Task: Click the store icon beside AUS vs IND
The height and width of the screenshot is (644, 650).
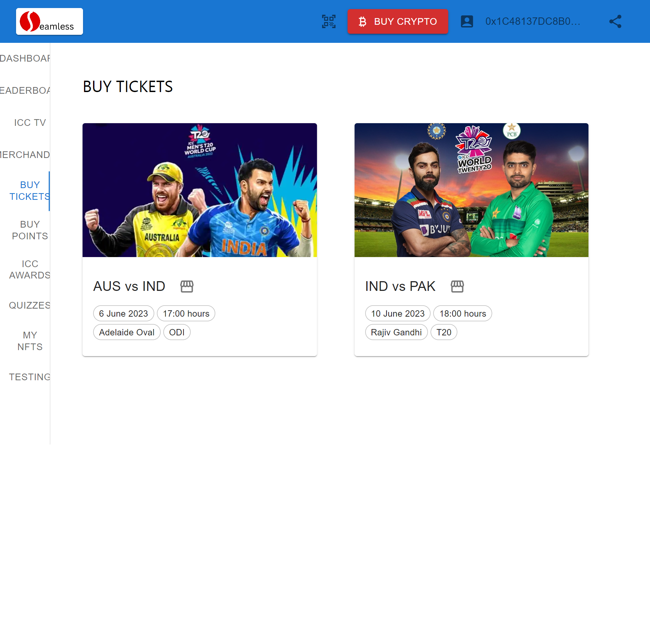Action: pos(187,286)
